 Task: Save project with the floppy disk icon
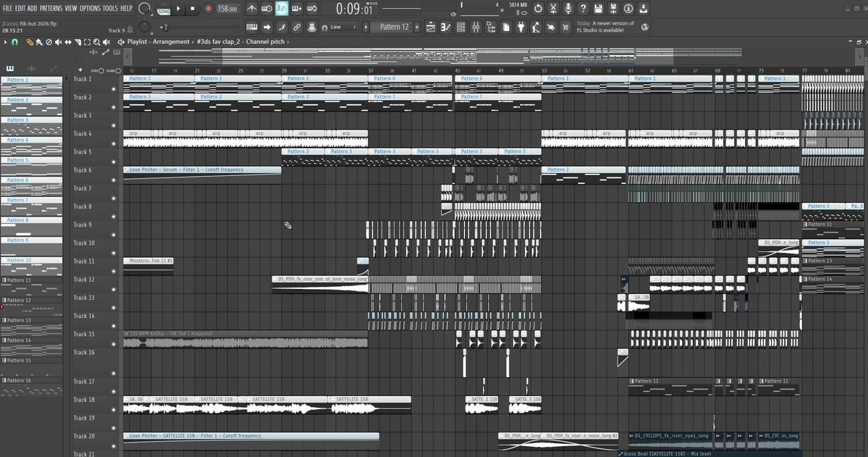pos(599,8)
